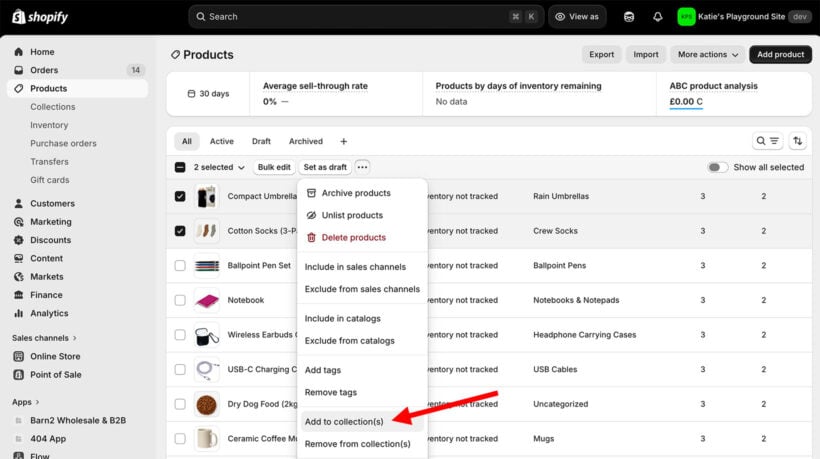This screenshot has height=459, width=820.
Task: Switch to the Draft tab
Action: [x=261, y=141]
